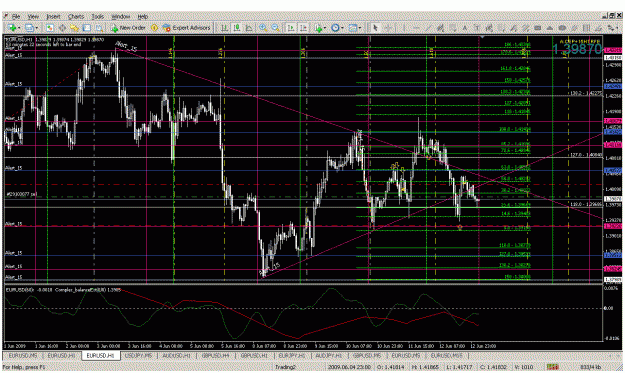The image size is (625, 373).
Task: Launch MetaEditor from the yellow diamond icon
Action: (x=154, y=28)
